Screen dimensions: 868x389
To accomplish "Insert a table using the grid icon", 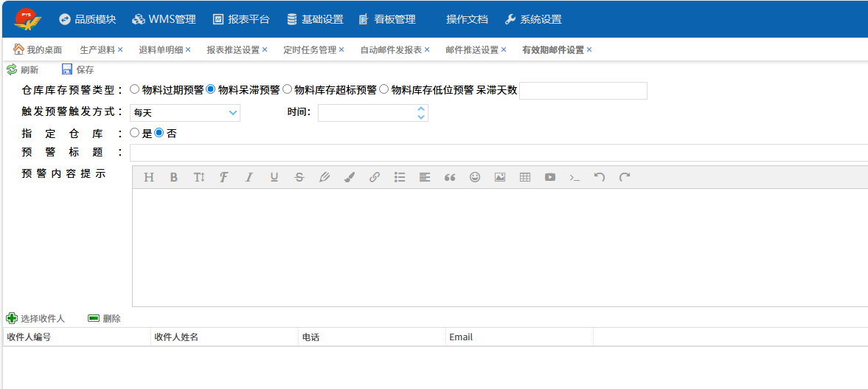I will point(525,177).
